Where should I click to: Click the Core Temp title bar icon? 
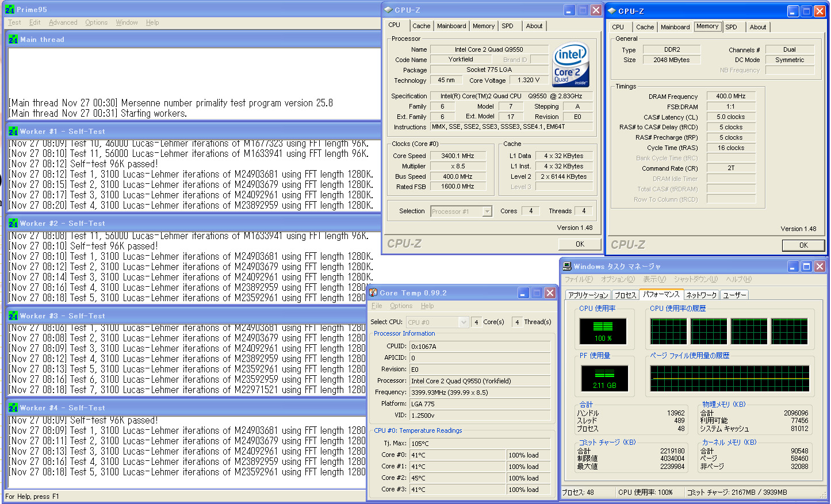point(373,293)
